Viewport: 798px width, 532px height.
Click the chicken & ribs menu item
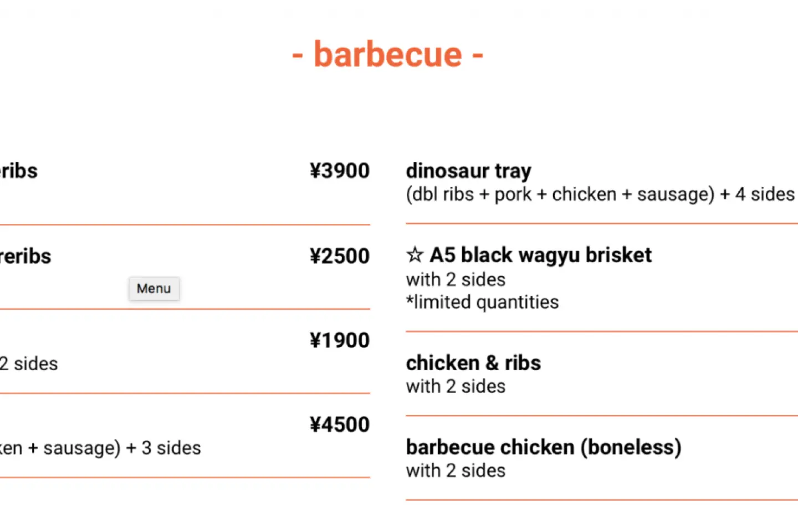[x=473, y=363]
